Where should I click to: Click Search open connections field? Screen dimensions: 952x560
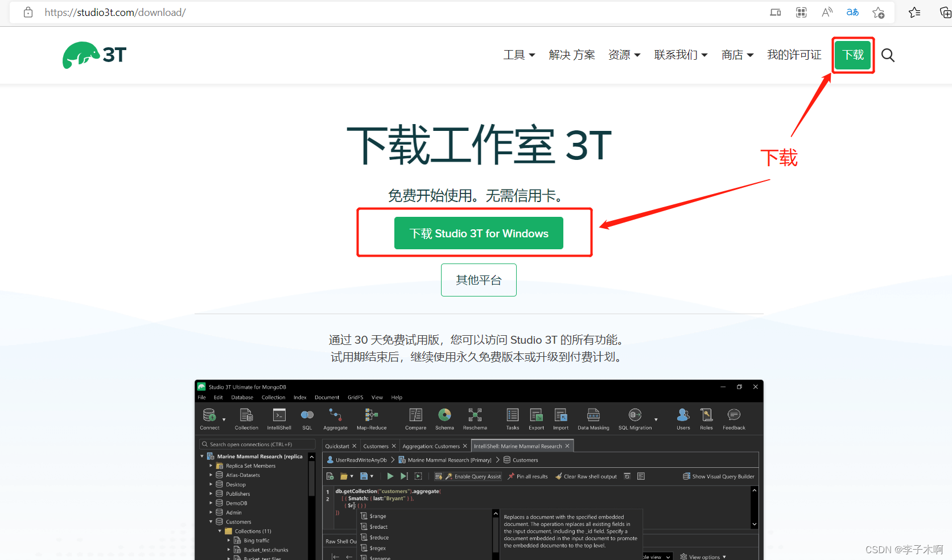click(257, 444)
